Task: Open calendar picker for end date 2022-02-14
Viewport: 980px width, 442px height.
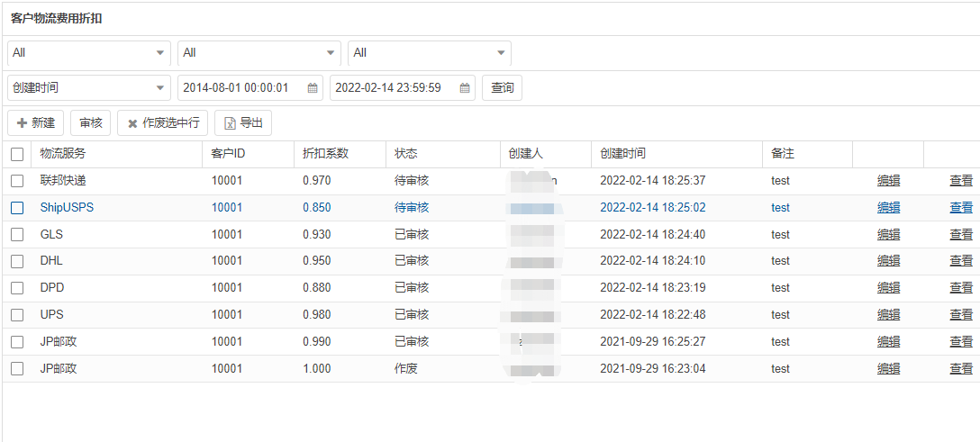Action: (465, 88)
